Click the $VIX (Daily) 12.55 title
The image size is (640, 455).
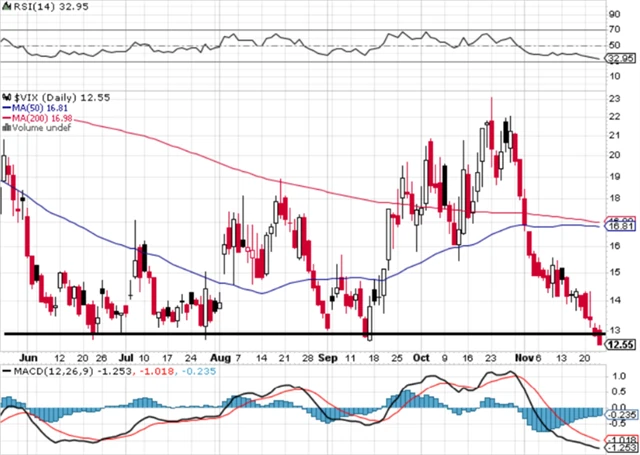click(x=62, y=98)
